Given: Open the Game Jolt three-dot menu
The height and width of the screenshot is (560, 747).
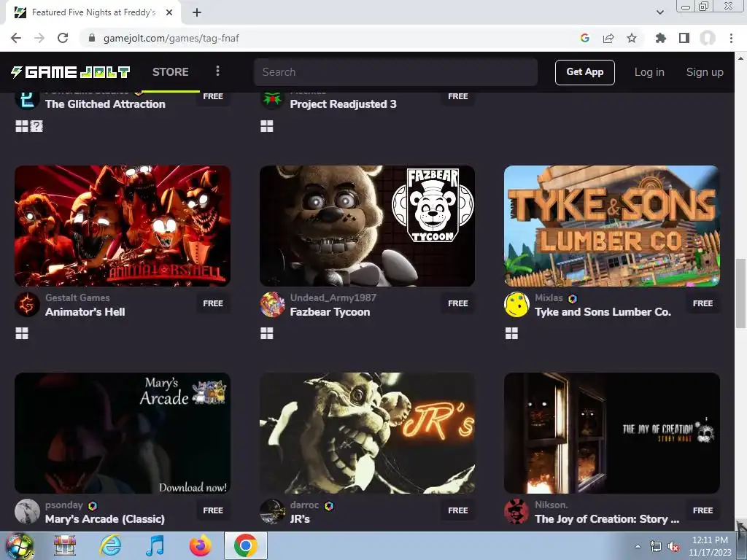Looking at the screenshot, I should 217,71.
